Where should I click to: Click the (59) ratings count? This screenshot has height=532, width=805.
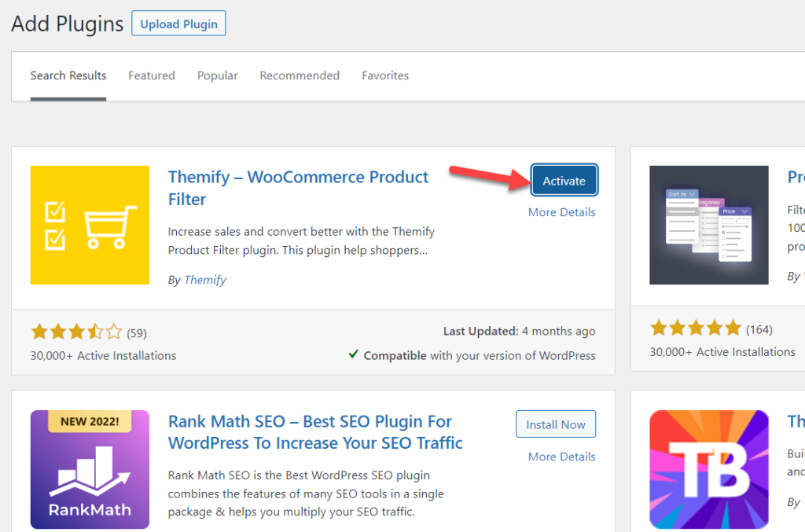pos(137,333)
